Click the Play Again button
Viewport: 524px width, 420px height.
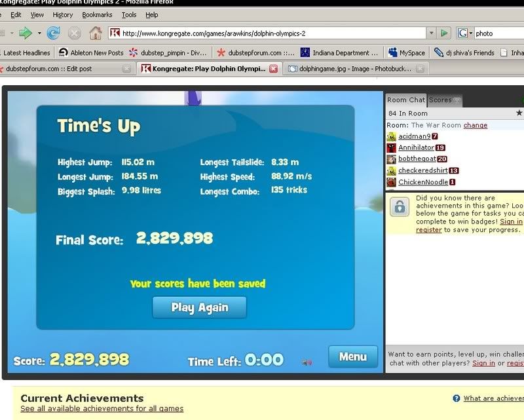click(x=200, y=307)
